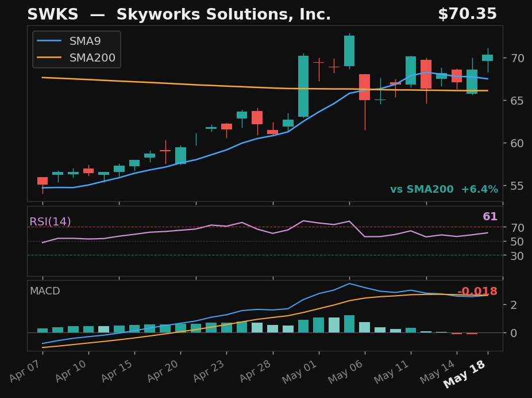Click the tall green candle before May 01

[303, 86]
